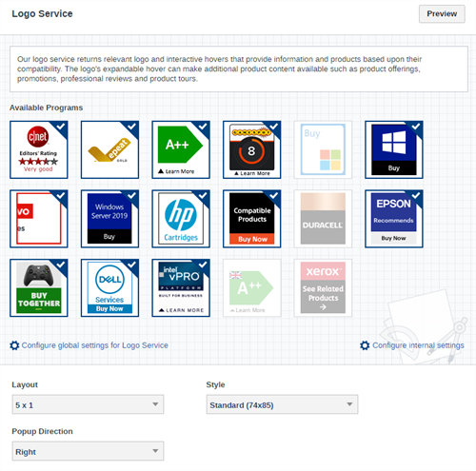This screenshot has height=471, width=476.
Task: Click the Dell Services Buy Now tile
Action: point(109,287)
